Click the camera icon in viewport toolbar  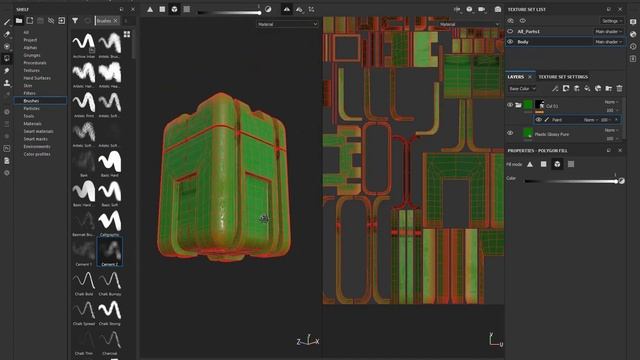482,9
